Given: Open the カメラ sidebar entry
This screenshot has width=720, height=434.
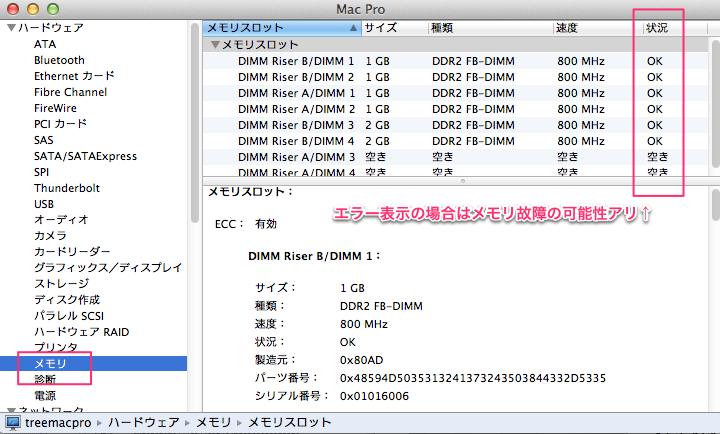Looking at the screenshot, I should (x=50, y=236).
